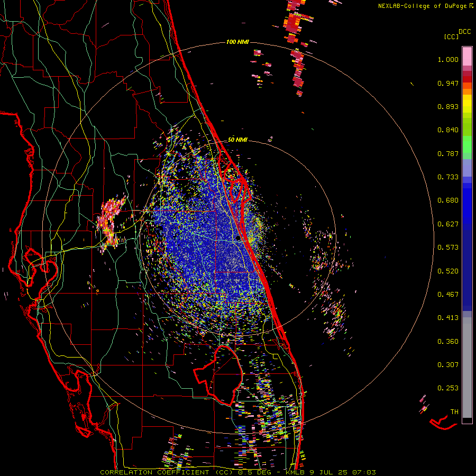Click the 0.360 value on the color scale
Viewport: 476px width, 476px height.
coord(448,342)
